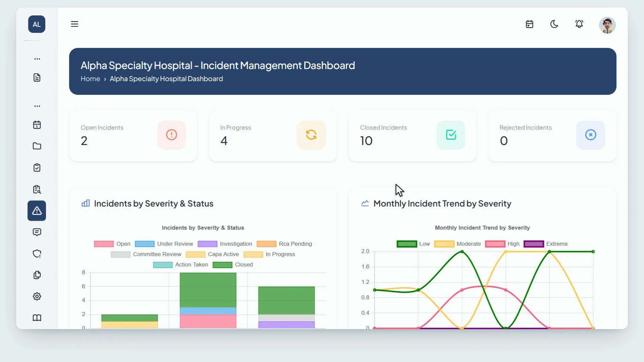Image resolution: width=644 pixels, height=362 pixels.
Task: Click the Monthly Incident Trend by Severity heading
Action: point(442,204)
